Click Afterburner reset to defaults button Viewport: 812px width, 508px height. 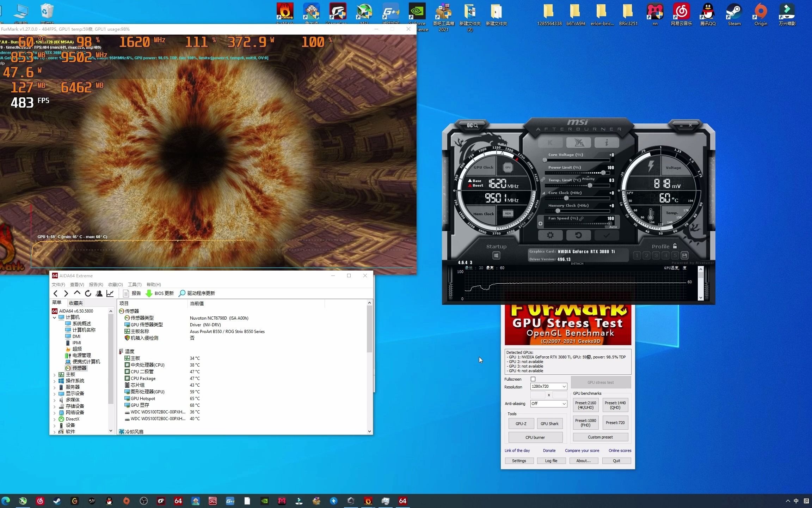click(x=578, y=235)
